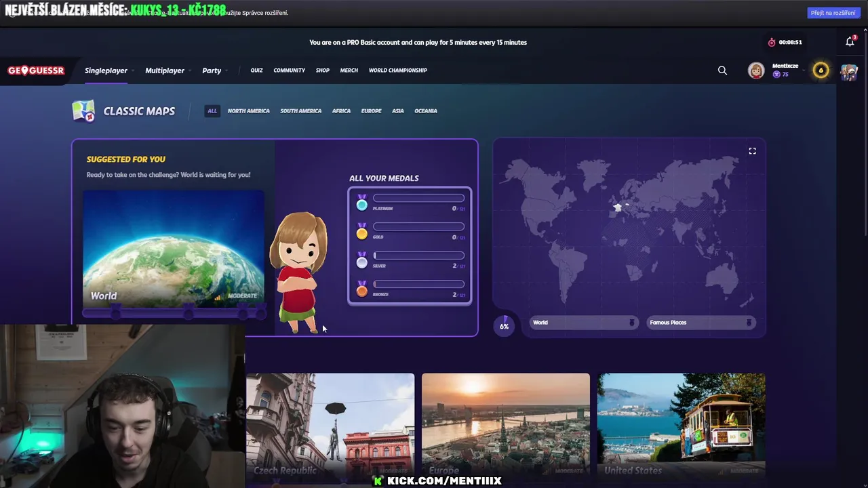Select the Gold medal icon

(361, 231)
